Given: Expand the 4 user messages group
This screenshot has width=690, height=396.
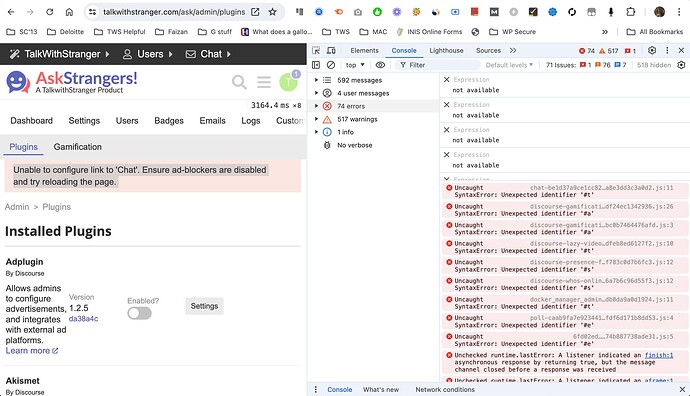Looking at the screenshot, I should tap(316, 93).
